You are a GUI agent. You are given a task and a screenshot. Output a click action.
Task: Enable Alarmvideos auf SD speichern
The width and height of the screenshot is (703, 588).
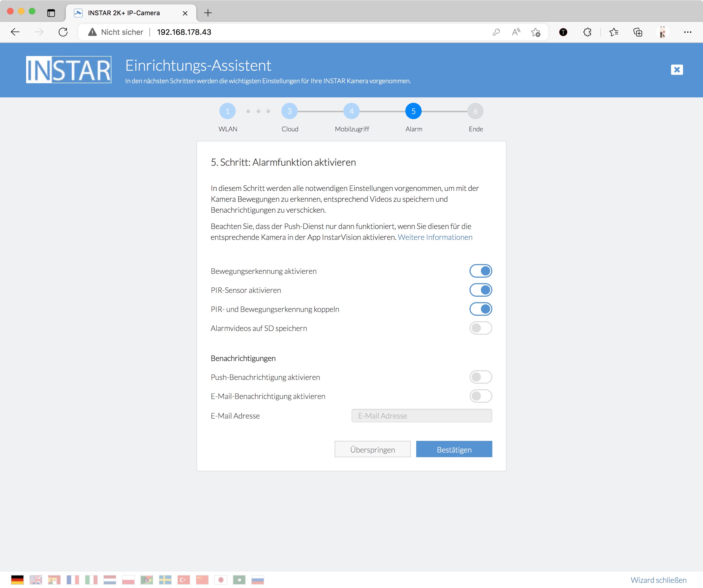click(480, 328)
